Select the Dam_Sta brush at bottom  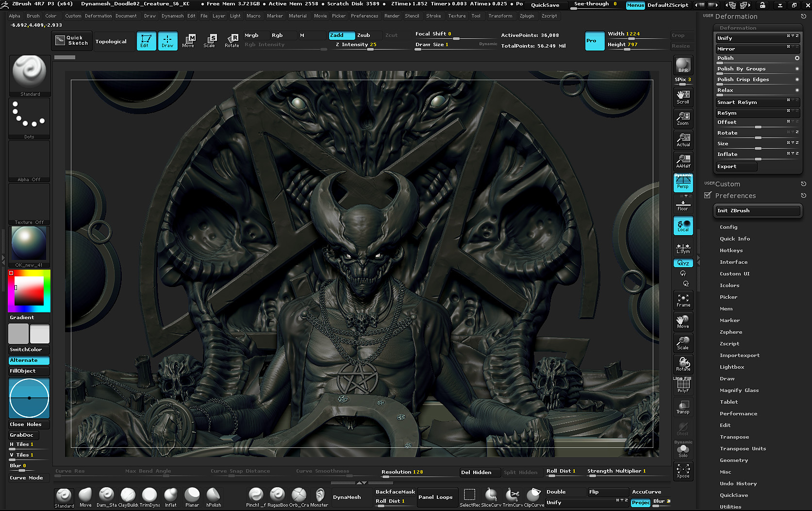pos(106,498)
